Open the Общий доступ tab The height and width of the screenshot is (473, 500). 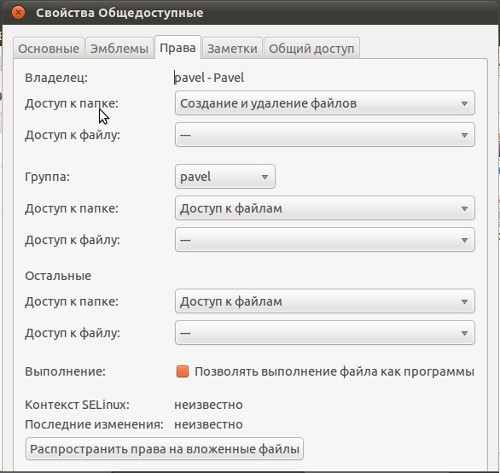pyautogui.click(x=311, y=49)
